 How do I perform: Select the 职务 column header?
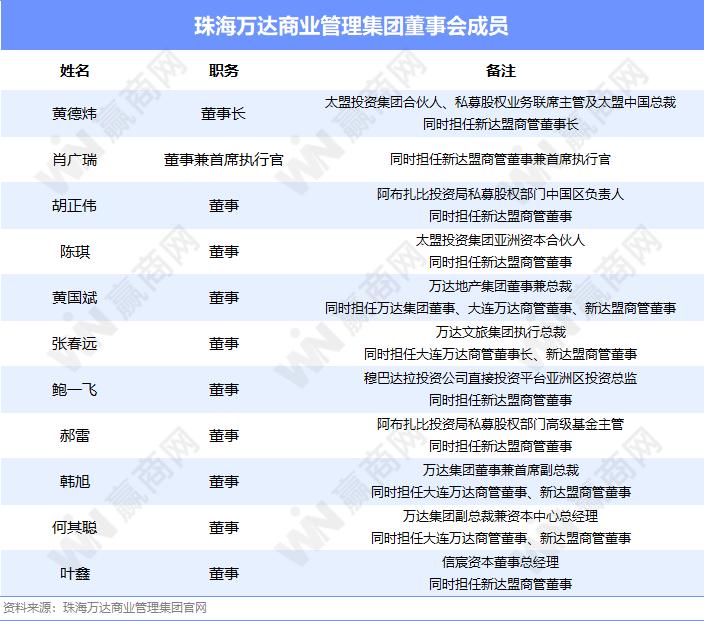point(224,70)
